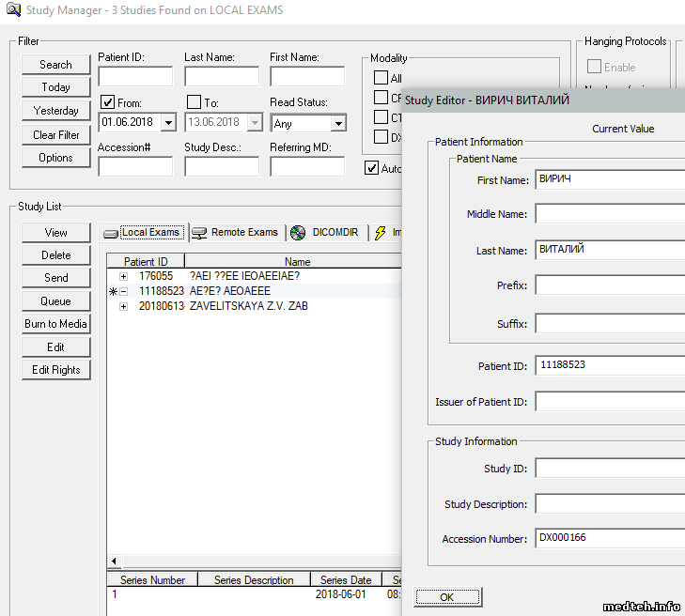Enable the To date checkbox
The height and width of the screenshot is (616, 685).
point(194,102)
